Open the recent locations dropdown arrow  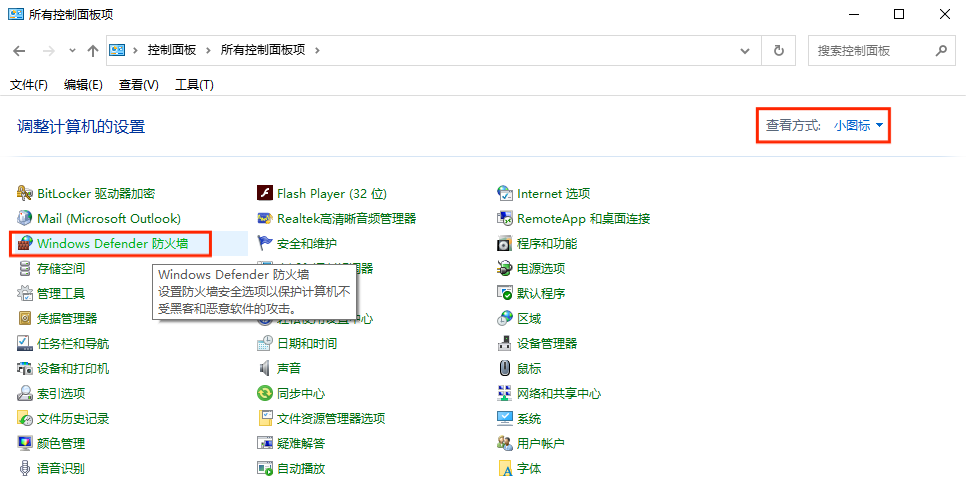click(72, 51)
